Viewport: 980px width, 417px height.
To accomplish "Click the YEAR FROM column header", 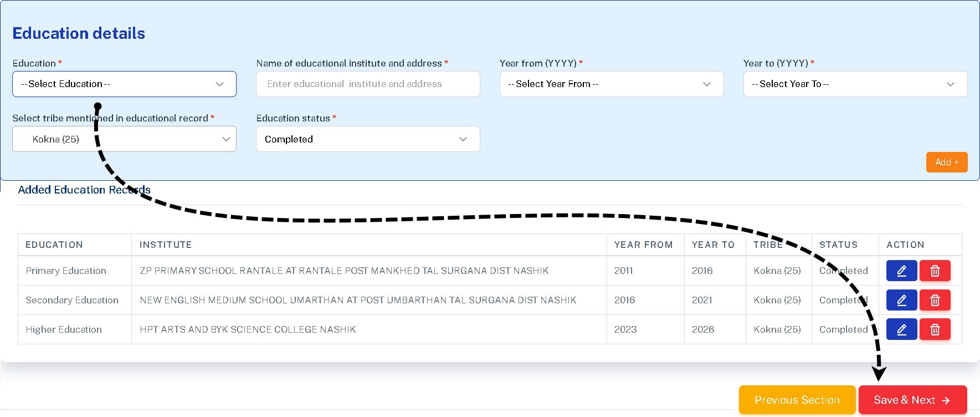I will click(643, 245).
